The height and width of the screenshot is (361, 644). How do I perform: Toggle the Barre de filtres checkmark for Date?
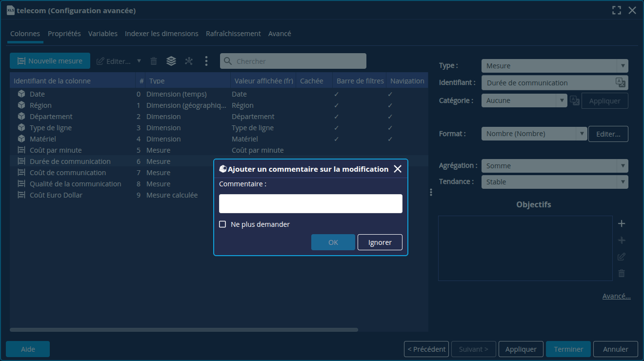(337, 94)
